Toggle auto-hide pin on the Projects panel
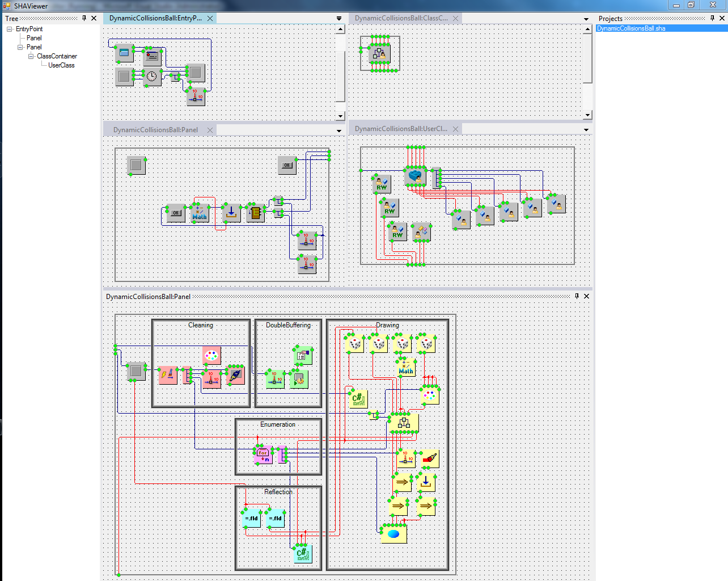Image resolution: width=728 pixels, height=581 pixels. [x=713, y=18]
